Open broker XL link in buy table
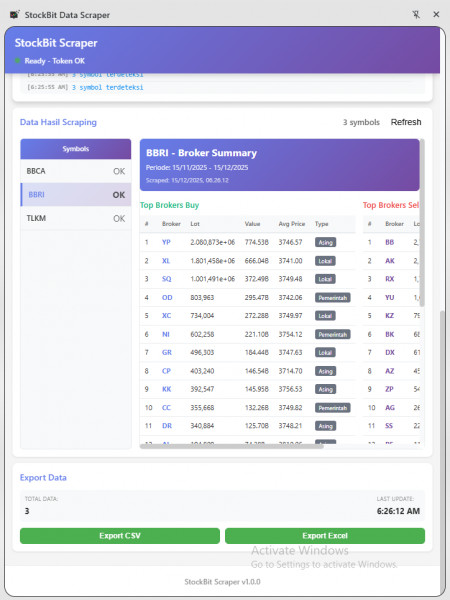 click(166, 261)
